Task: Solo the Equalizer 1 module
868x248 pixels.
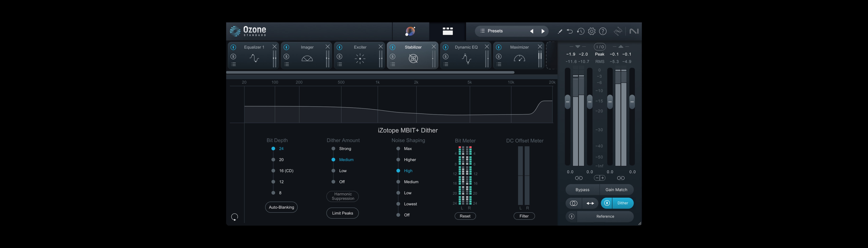Action: tap(233, 56)
